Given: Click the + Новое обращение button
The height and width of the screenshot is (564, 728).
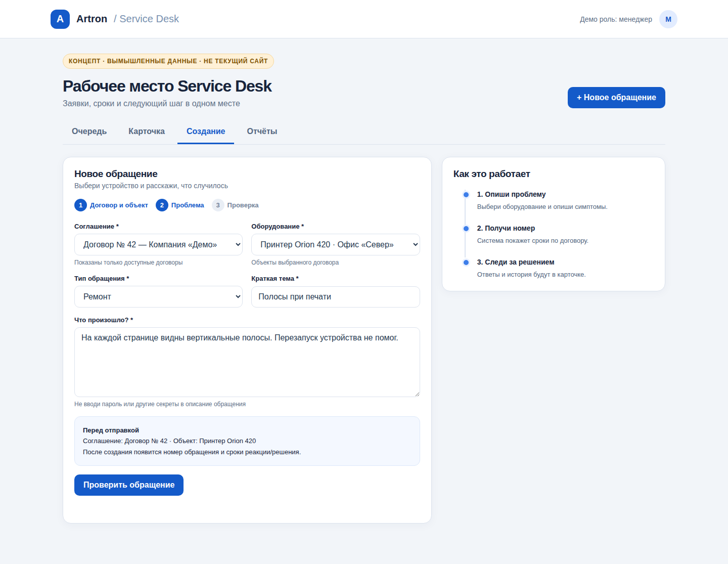Looking at the screenshot, I should (616, 98).
